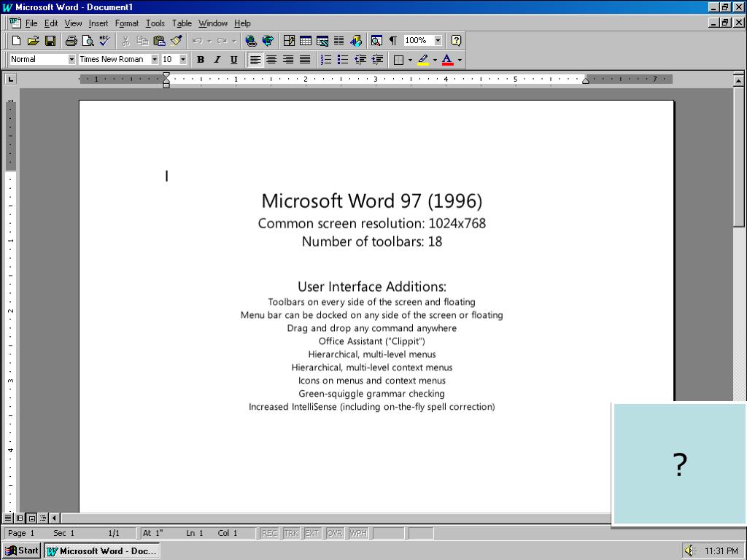Switch to Align Right
This screenshot has height=560, width=747.
[288, 60]
